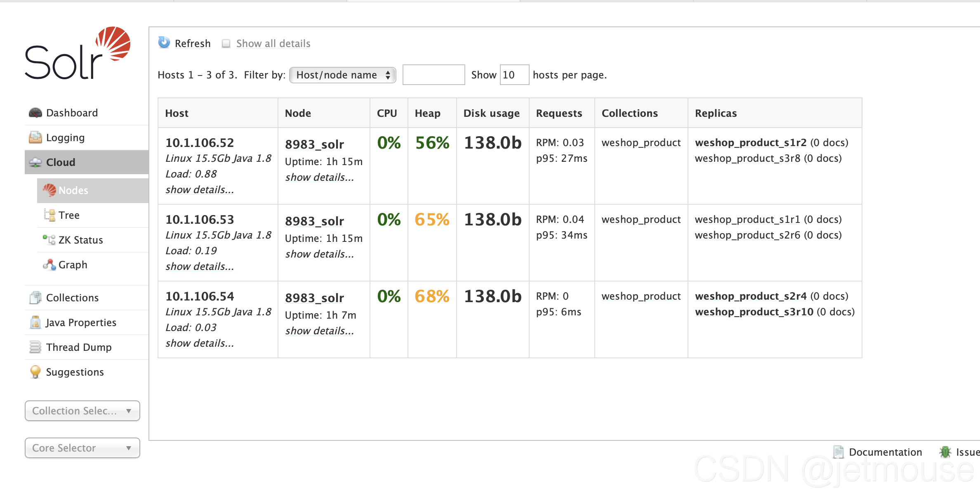This screenshot has width=980, height=492.
Task: Enable the Show all details checkbox
Action: [x=226, y=43]
